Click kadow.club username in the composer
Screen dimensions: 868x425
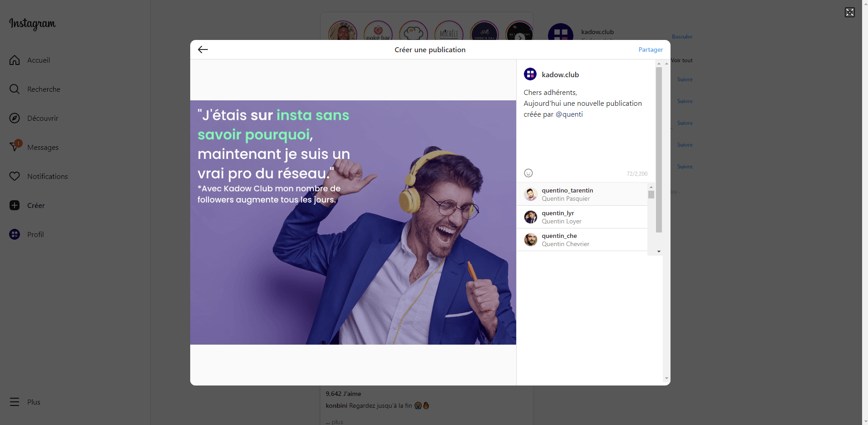pyautogui.click(x=560, y=74)
